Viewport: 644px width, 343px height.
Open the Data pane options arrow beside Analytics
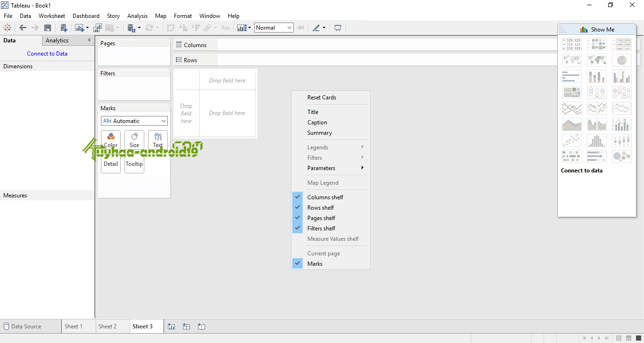click(90, 41)
